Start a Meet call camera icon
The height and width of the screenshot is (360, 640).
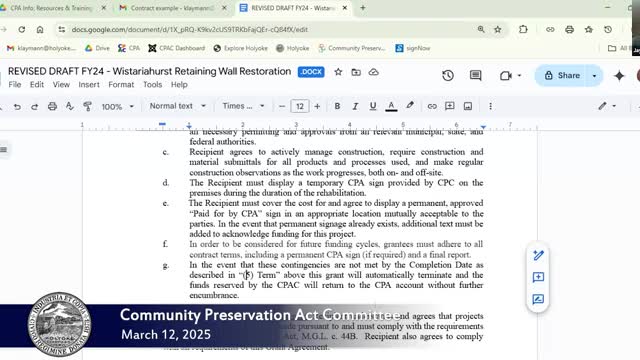[x=506, y=76]
